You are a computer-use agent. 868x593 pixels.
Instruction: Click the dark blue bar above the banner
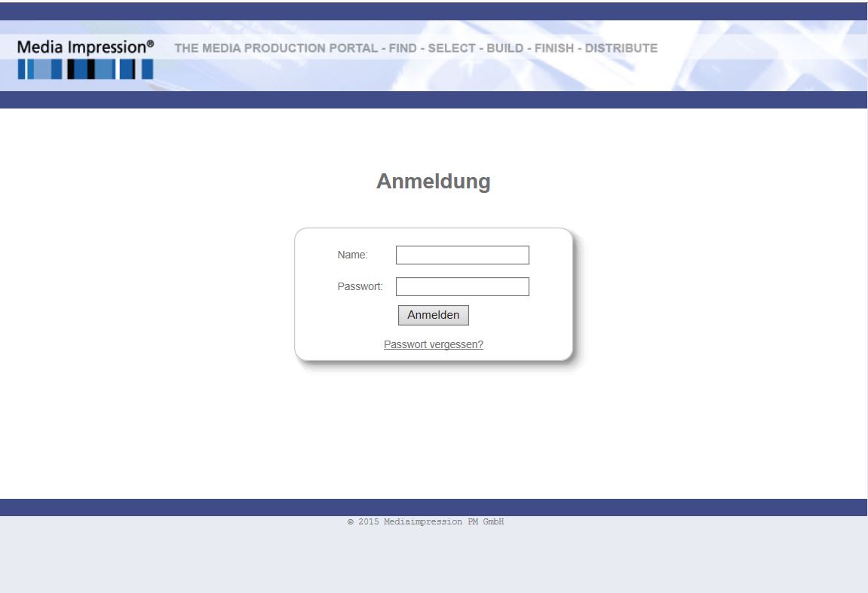coord(434,11)
